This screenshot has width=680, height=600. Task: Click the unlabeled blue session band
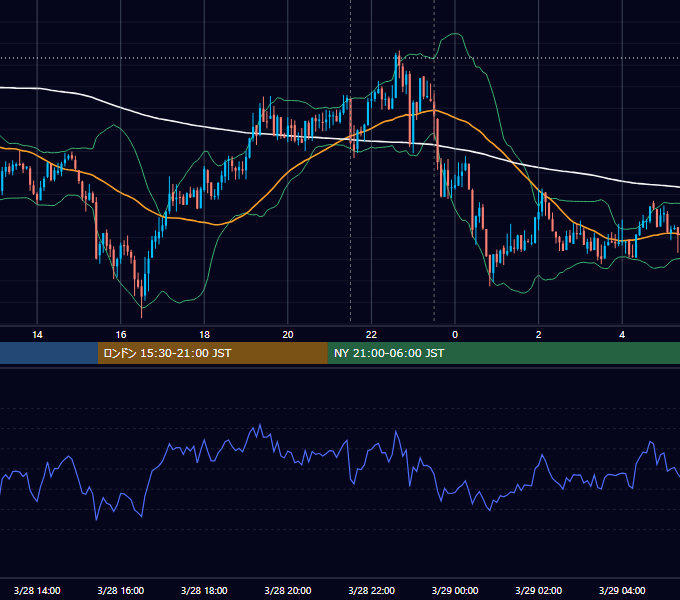[x=49, y=353]
